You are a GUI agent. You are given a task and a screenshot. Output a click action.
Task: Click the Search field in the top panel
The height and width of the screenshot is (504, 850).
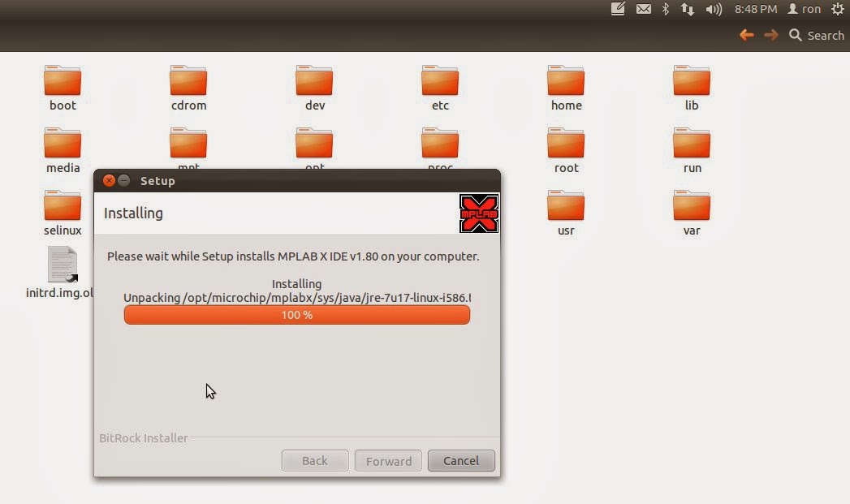(x=825, y=35)
